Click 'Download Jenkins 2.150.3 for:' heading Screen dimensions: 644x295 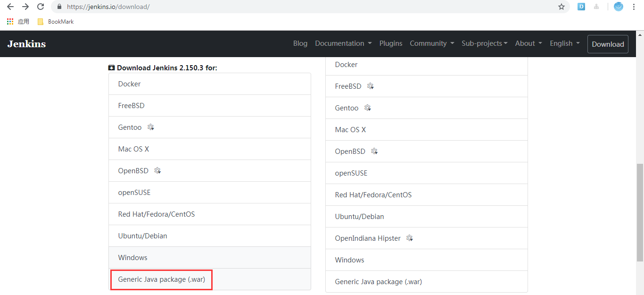pos(163,67)
